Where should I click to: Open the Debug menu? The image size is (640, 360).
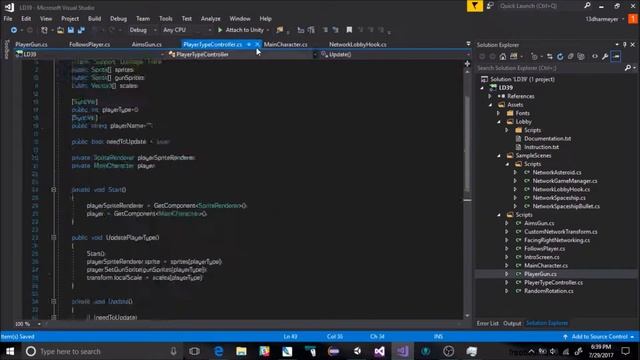click(118, 18)
